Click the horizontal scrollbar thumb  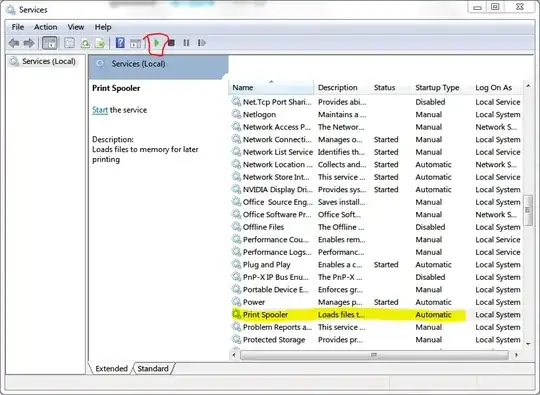(x=374, y=355)
